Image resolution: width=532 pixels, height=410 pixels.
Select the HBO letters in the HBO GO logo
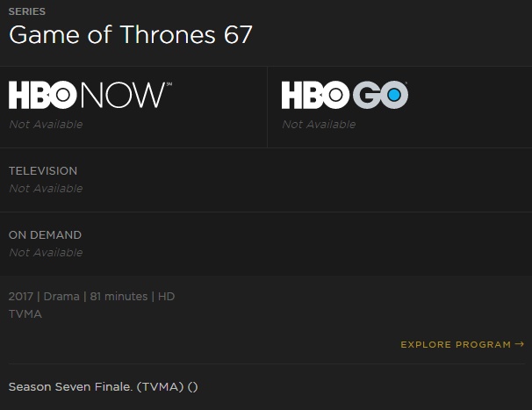pos(315,95)
